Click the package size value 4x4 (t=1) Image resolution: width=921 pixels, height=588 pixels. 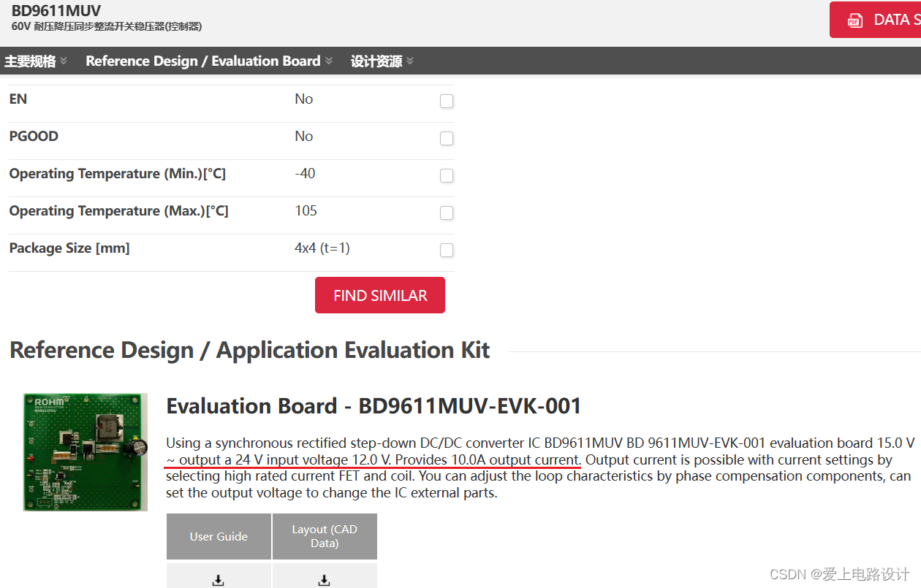pyautogui.click(x=322, y=248)
